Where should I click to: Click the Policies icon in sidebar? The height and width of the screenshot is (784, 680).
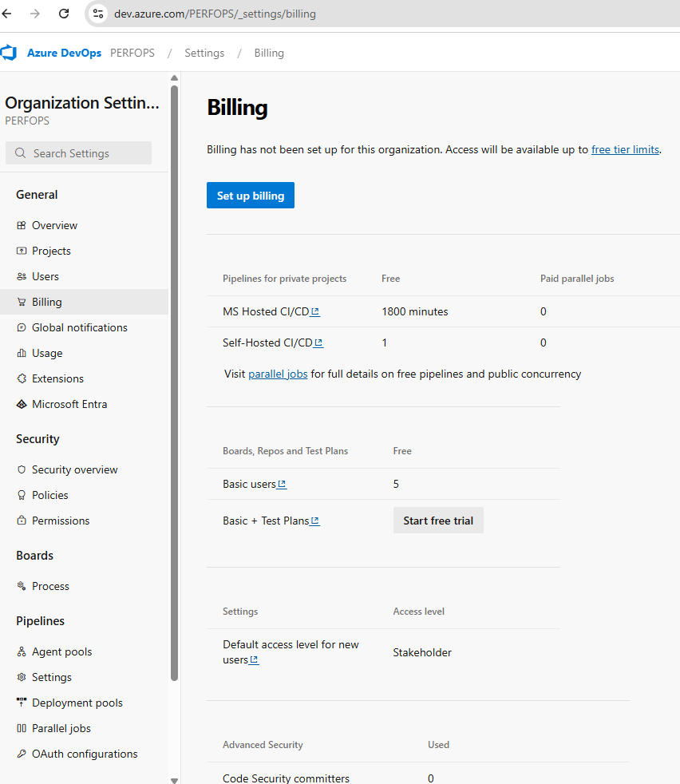pos(21,494)
